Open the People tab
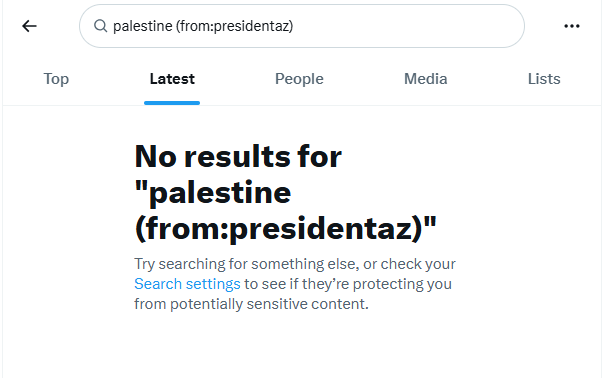Screen dimensions: 616x378 (x=299, y=79)
